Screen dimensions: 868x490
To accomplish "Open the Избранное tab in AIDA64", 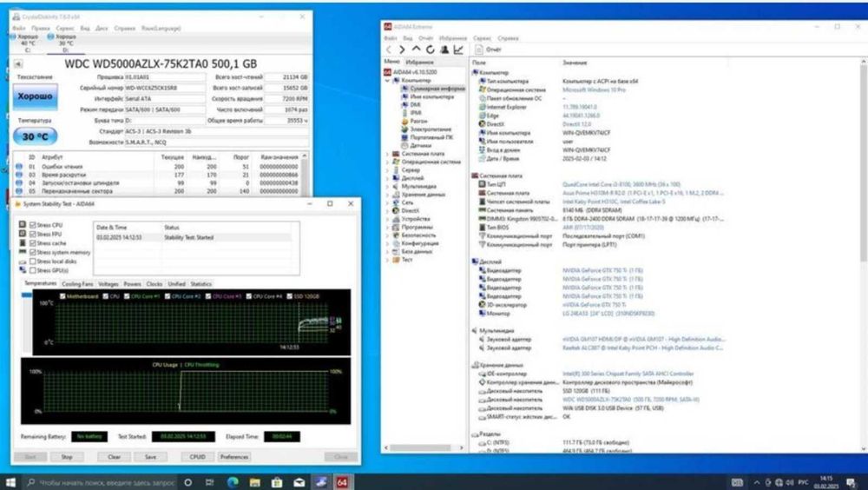I will pyautogui.click(x=419, y=62).
